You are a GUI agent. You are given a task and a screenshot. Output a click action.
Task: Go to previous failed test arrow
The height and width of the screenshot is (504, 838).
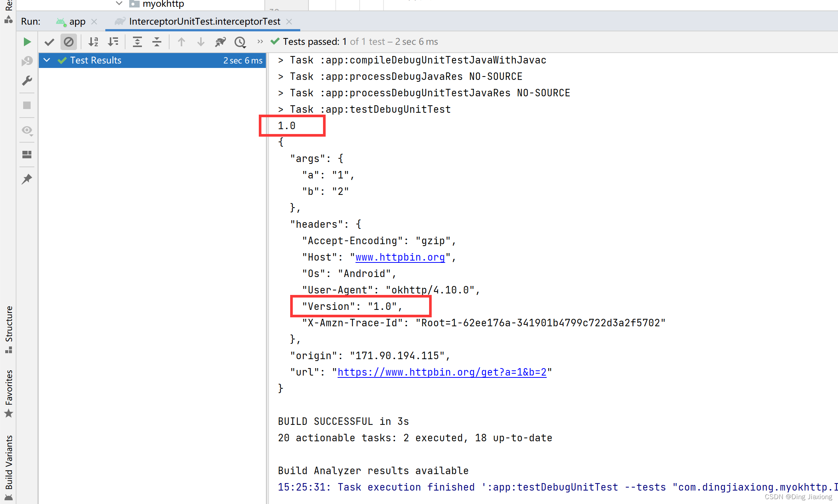tap(181, 42)
